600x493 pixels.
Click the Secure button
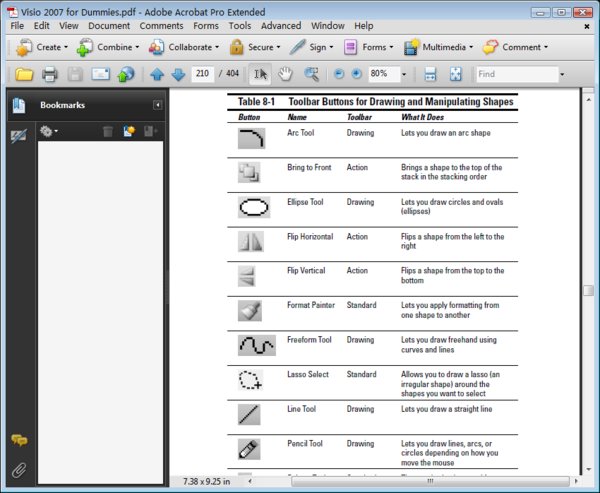254,47
